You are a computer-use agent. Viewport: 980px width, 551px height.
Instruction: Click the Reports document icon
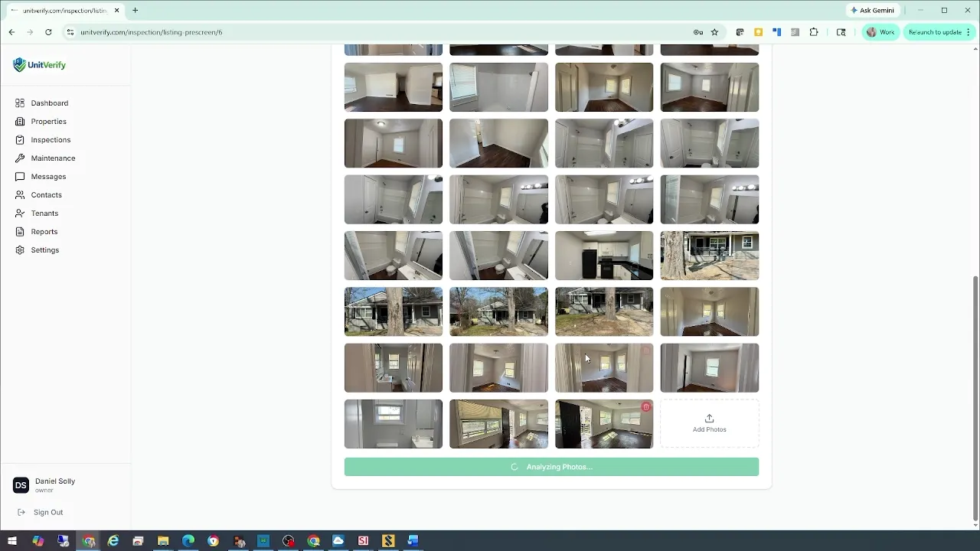[x=20, y=232]
